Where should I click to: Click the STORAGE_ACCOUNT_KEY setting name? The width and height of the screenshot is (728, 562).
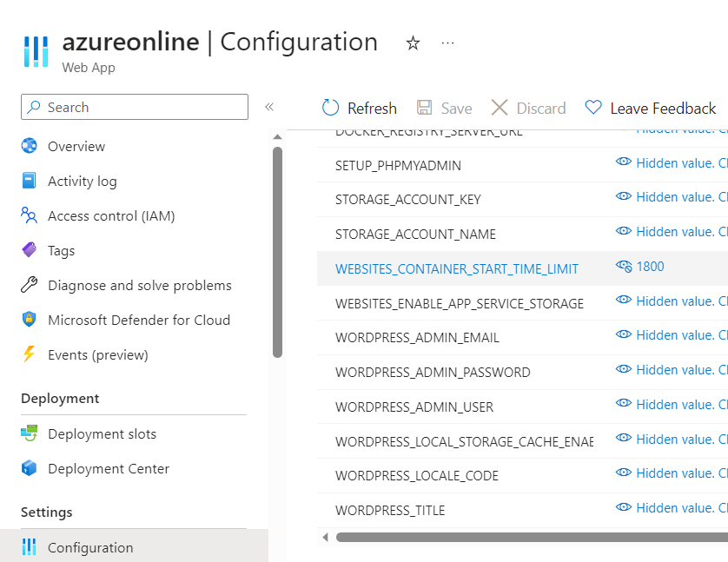[408, 200]
